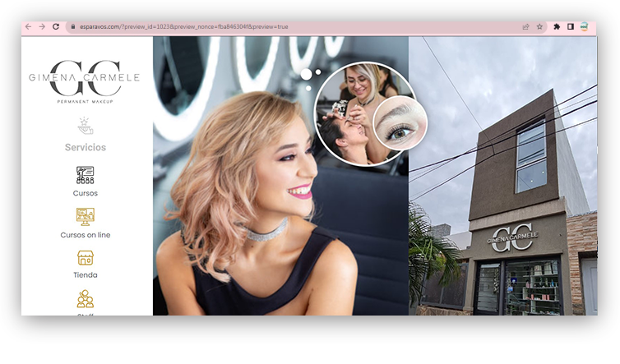Click the share page icon in address bar
The image size is (620, 364).
pos(525,27)
